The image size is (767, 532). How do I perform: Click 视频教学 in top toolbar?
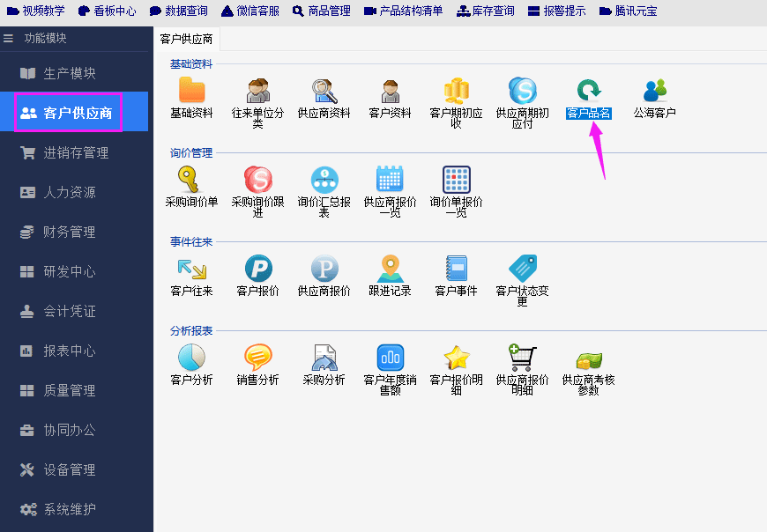tap(36, 11)
